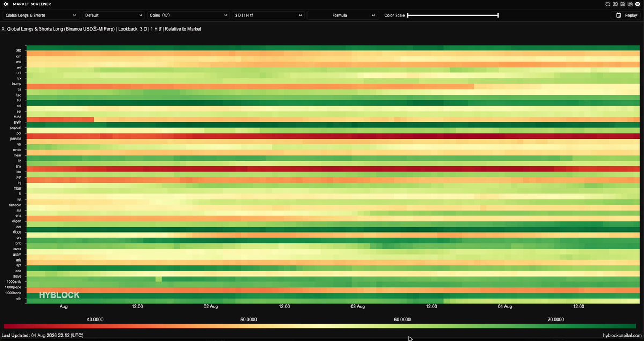Screen dimensions: 644x341
Task: Click the doge coin label
Action: point(18,232)
